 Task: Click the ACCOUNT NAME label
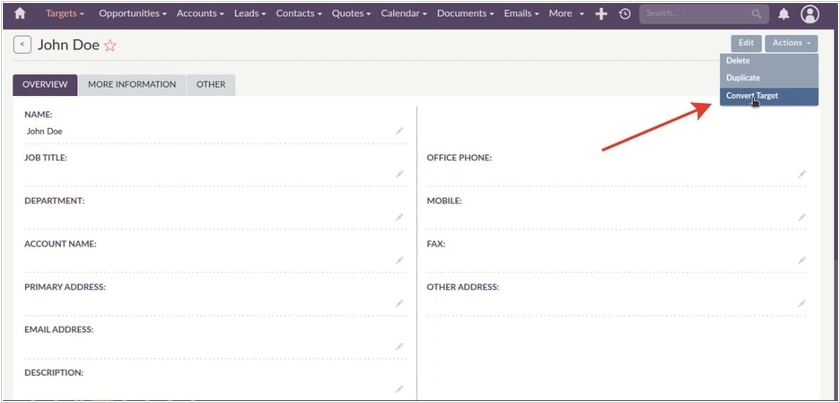60,244
